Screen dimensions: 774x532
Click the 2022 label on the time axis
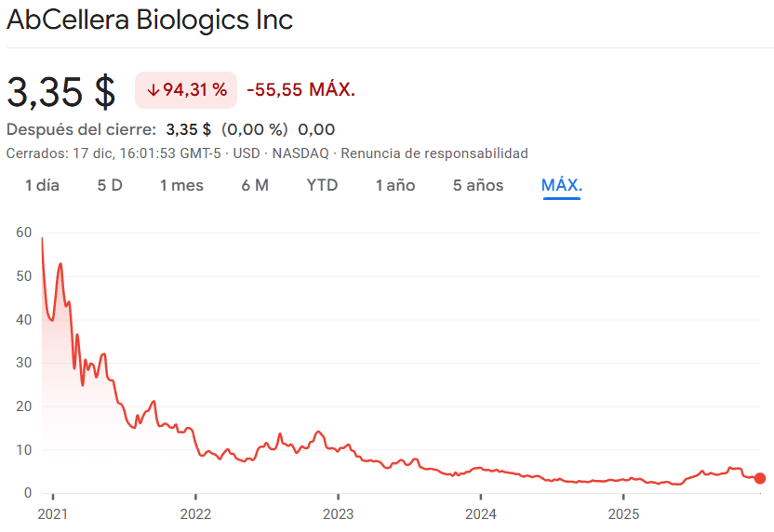coord(195,512)
